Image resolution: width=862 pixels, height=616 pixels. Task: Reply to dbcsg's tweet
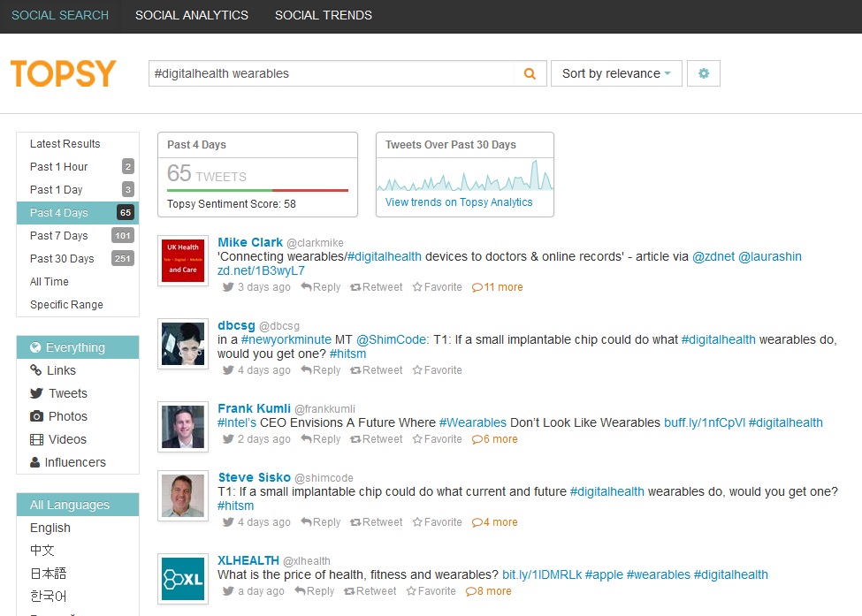pyautogui.click(x=321, y=370)
